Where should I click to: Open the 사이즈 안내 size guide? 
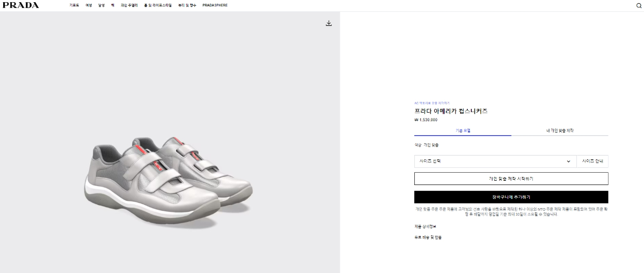click(592, 161)
